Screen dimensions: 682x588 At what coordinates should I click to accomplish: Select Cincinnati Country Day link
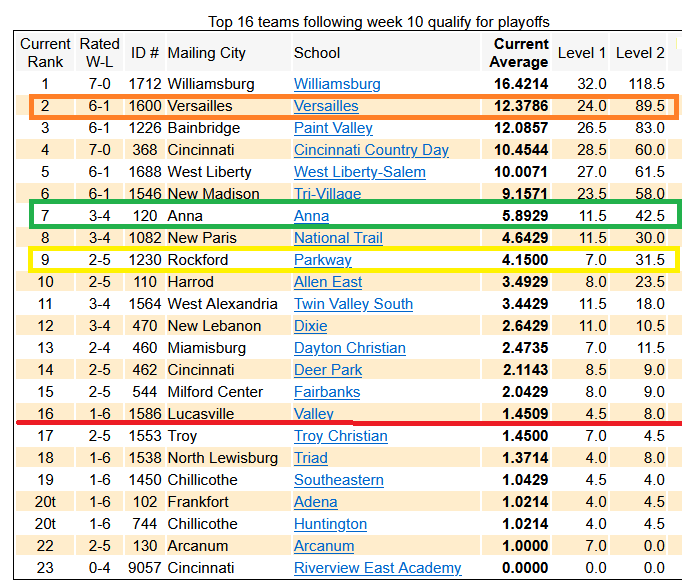coord(371,150)
